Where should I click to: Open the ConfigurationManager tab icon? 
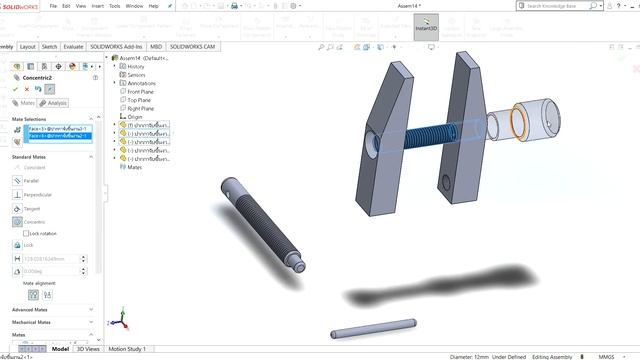click(x=44, y=66)
